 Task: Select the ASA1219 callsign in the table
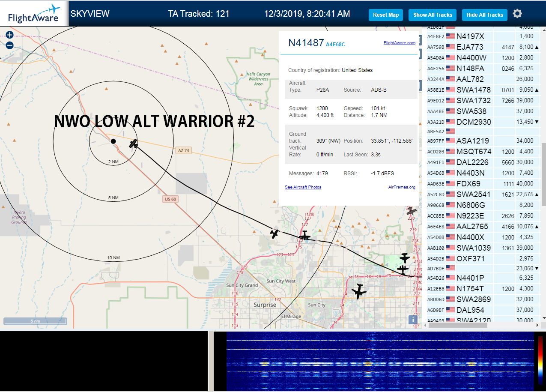point(473,141)
